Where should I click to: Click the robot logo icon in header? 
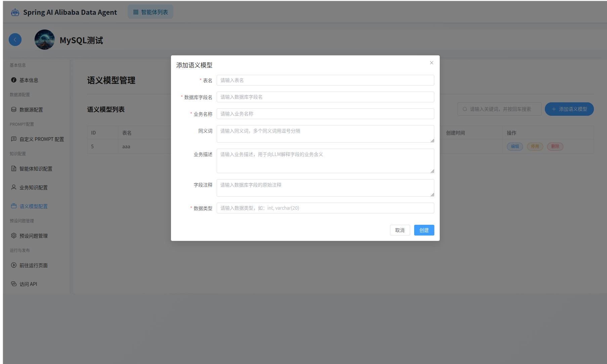click(15, 12)
